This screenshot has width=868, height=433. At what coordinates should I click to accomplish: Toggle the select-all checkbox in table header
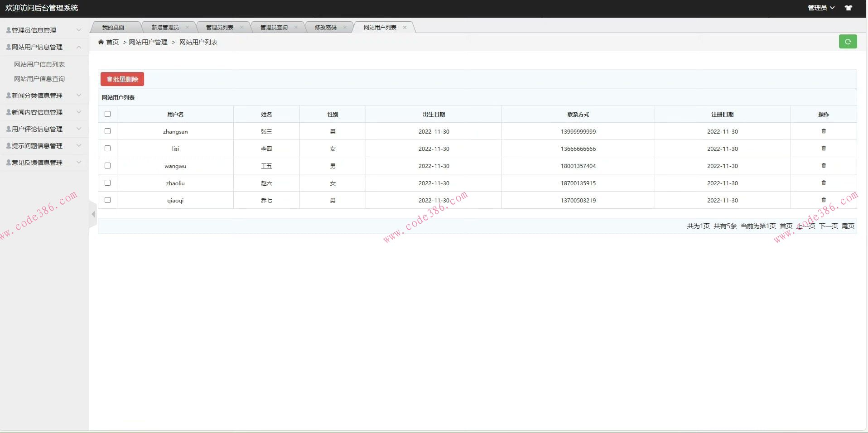(x=107, y=114)
